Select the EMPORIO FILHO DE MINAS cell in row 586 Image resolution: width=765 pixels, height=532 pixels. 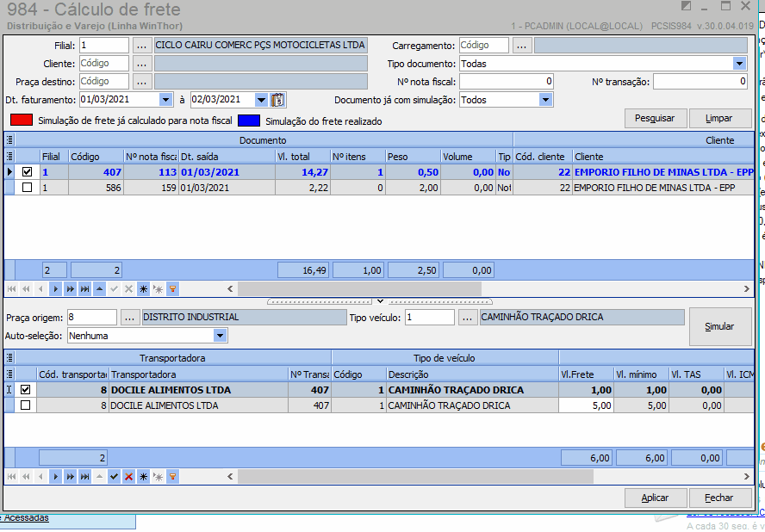click(663, 188)
